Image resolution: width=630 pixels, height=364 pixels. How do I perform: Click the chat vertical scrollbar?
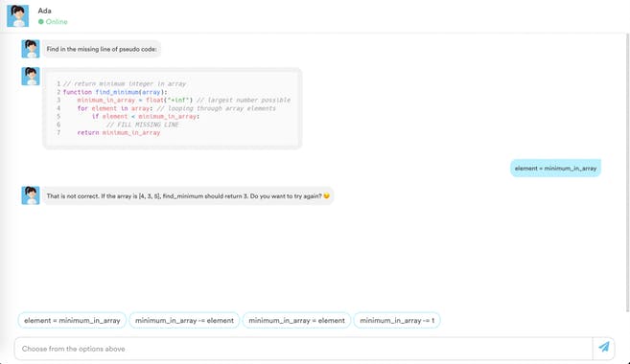pyautogui.click(x=627, y=172)
